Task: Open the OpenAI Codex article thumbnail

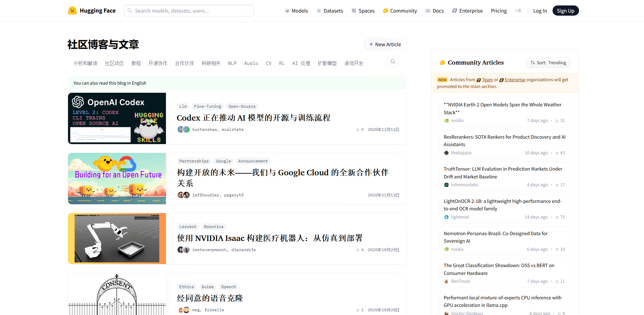Action: click(117, 119)
